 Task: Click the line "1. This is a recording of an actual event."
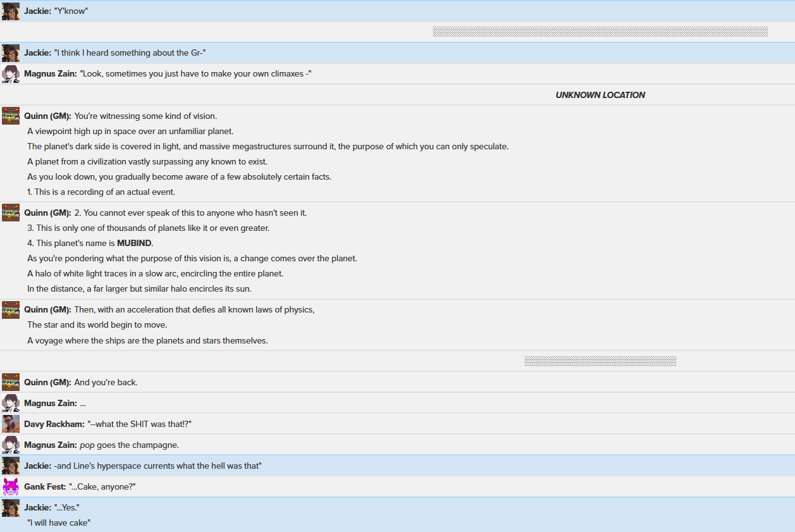[x=101, y=192]
